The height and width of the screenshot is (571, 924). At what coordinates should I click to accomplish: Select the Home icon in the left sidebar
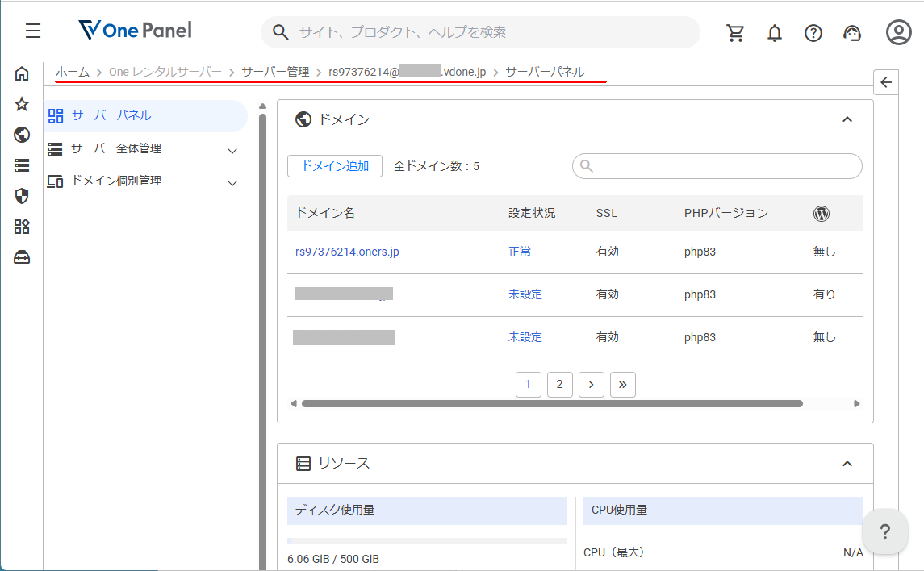pyautogui.click(x=22, y=73)
